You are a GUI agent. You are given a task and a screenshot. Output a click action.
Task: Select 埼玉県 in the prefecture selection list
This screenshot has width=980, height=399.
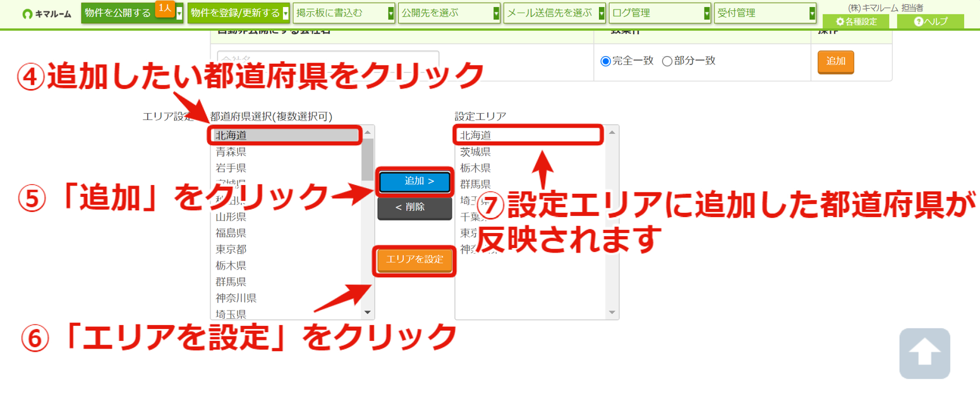[287, 314]
